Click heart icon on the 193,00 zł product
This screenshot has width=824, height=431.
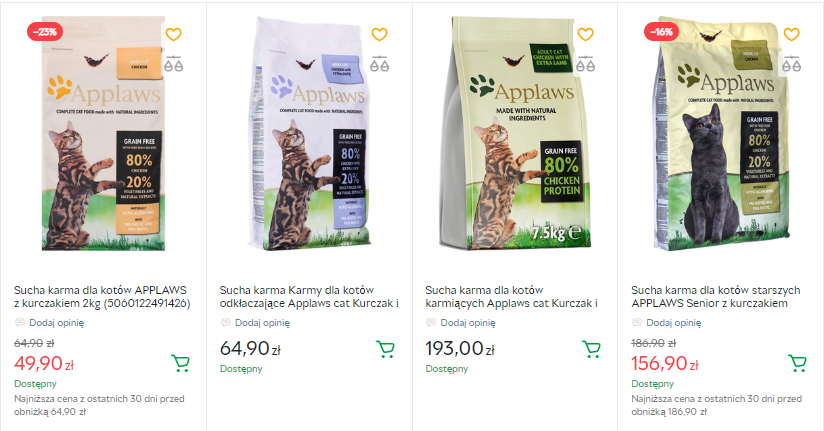585,35
